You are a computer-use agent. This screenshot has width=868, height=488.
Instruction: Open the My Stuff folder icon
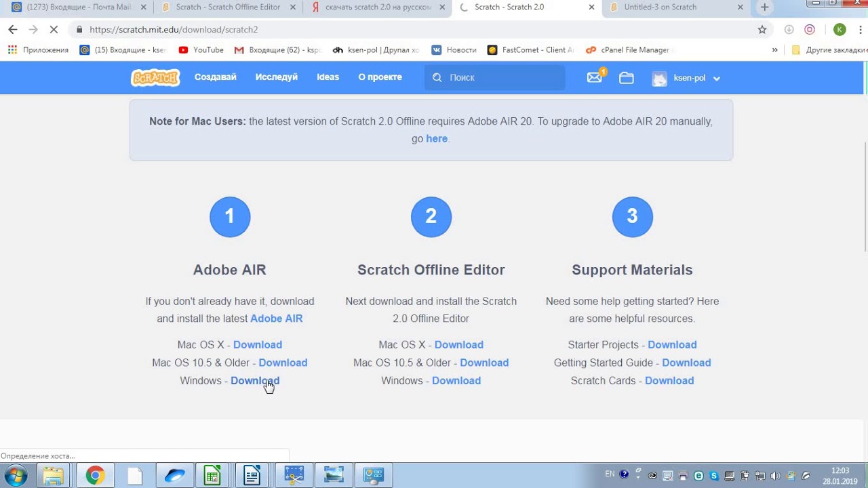click(x=627, y=78)
